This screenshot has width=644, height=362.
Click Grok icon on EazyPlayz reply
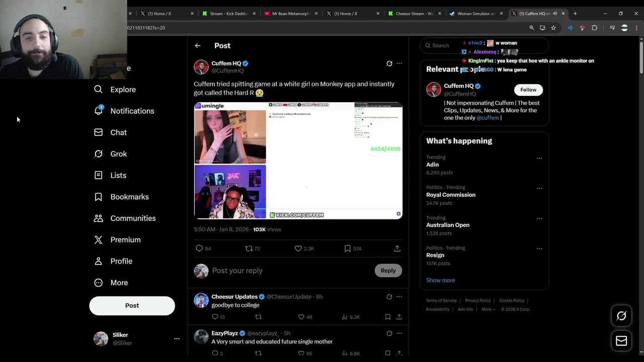tap(389, 333)
